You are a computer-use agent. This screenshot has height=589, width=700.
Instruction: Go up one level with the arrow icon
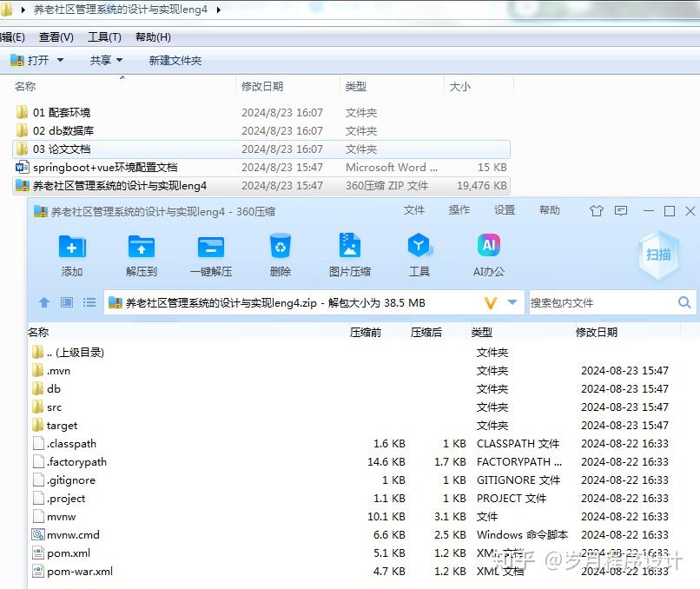[43, 303]
